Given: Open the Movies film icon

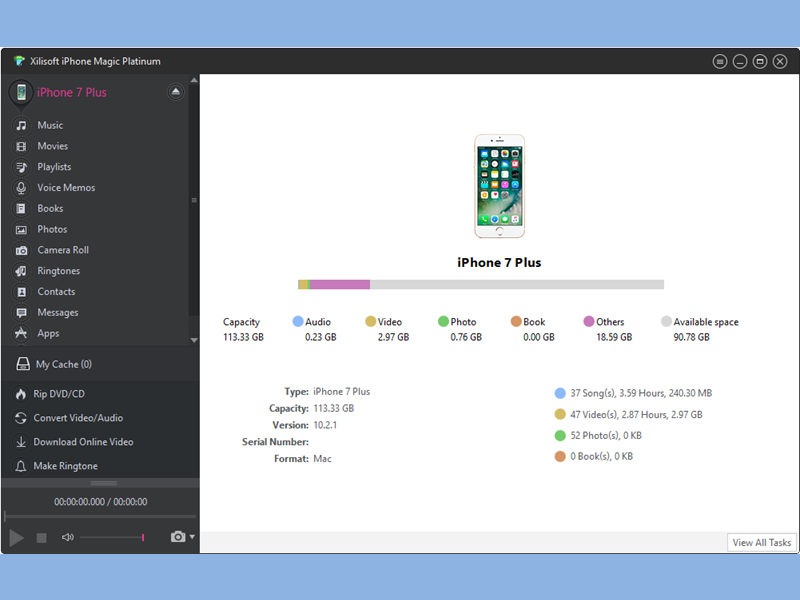Looking at the screenshot, I should (21, 146).
